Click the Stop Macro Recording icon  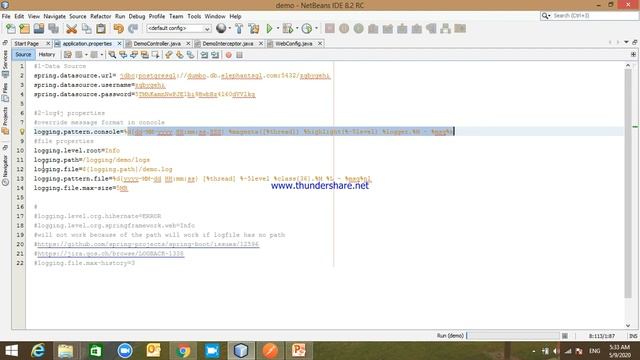[x=240, y=55]
